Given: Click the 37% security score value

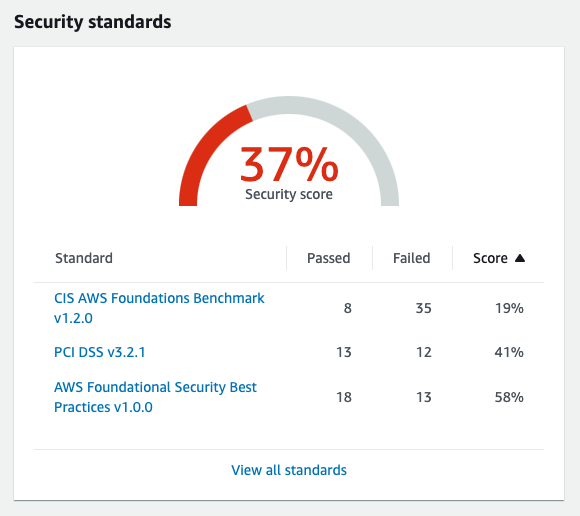Looking at the screenshot, I should coord(289,165).
